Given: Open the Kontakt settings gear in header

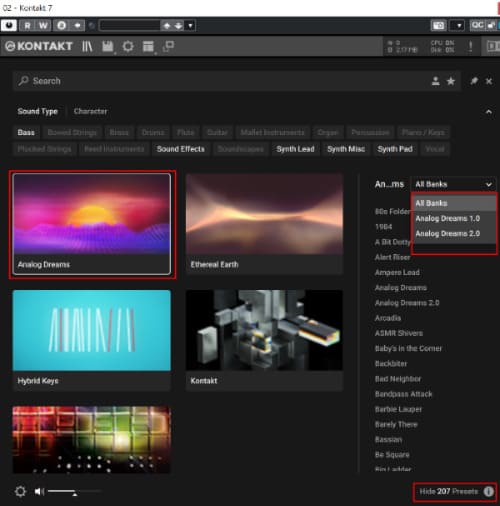Looking at the screenshot, I should (128, 46).
